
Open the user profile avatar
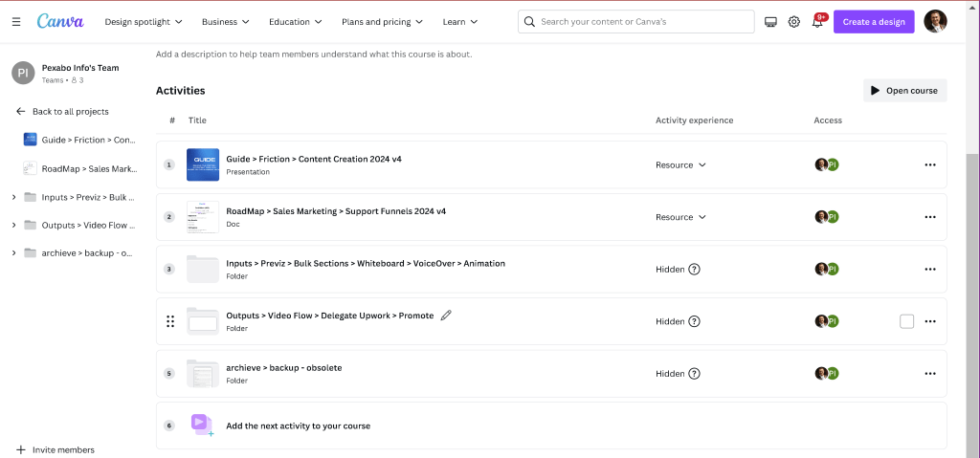coord(935,21)
